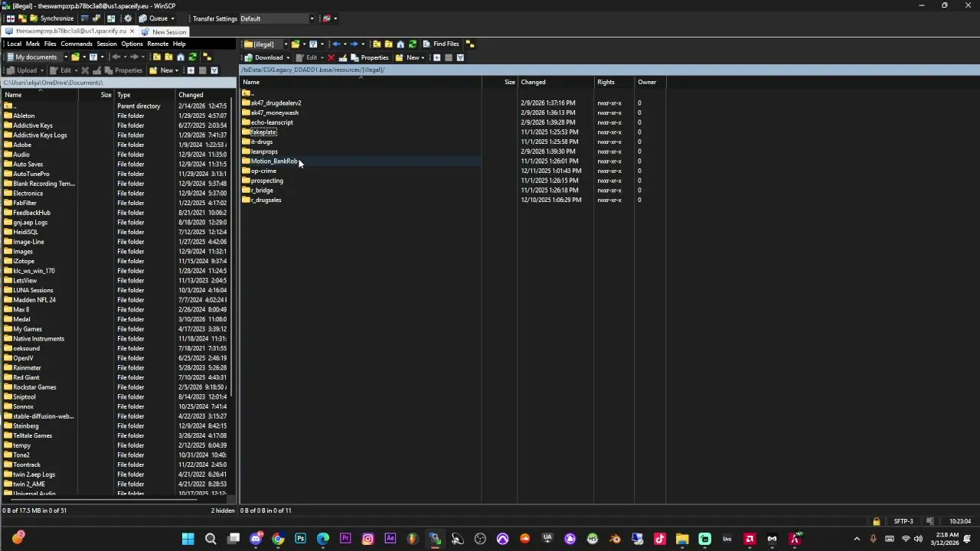
Task: Open Photoshop from the taskbar
Action: tap(300, 539)
